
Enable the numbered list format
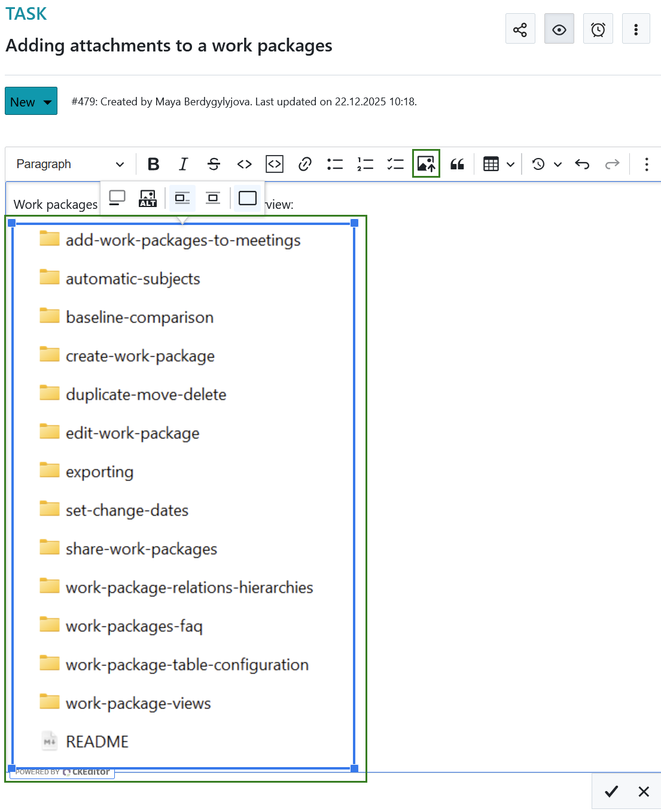coord(365,163)
